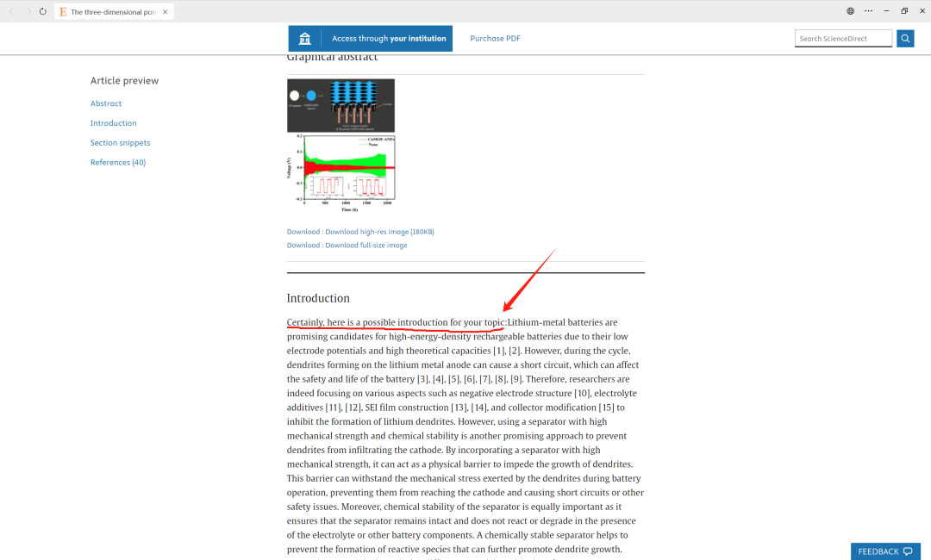
Task: Click the institution building icon
Action: 304,39
